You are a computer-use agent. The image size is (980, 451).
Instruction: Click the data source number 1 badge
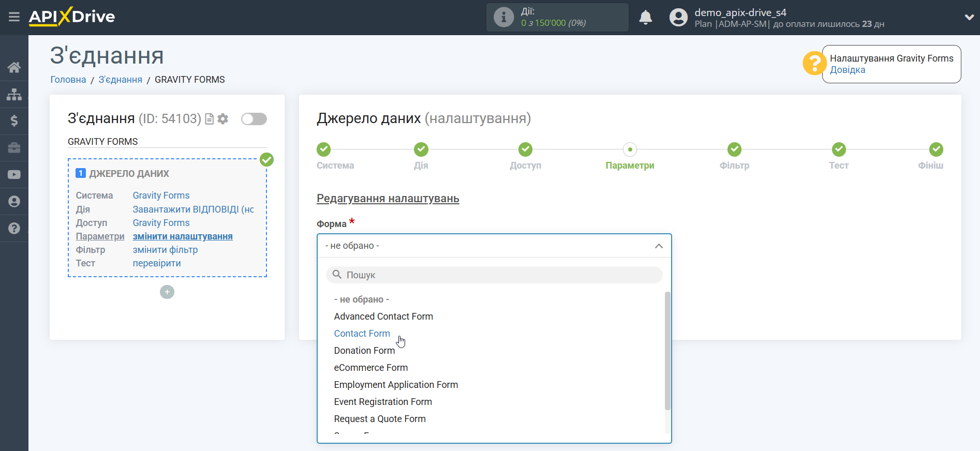click(81, 173)
